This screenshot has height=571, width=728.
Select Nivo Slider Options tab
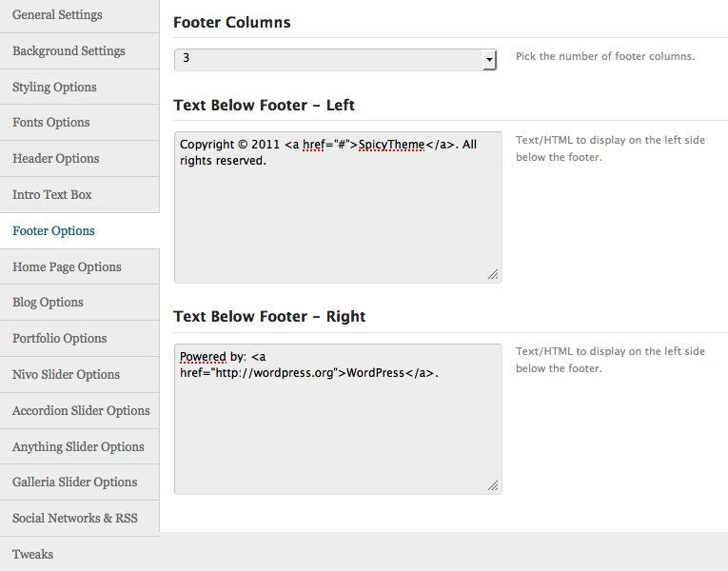[x=66, y=375]
